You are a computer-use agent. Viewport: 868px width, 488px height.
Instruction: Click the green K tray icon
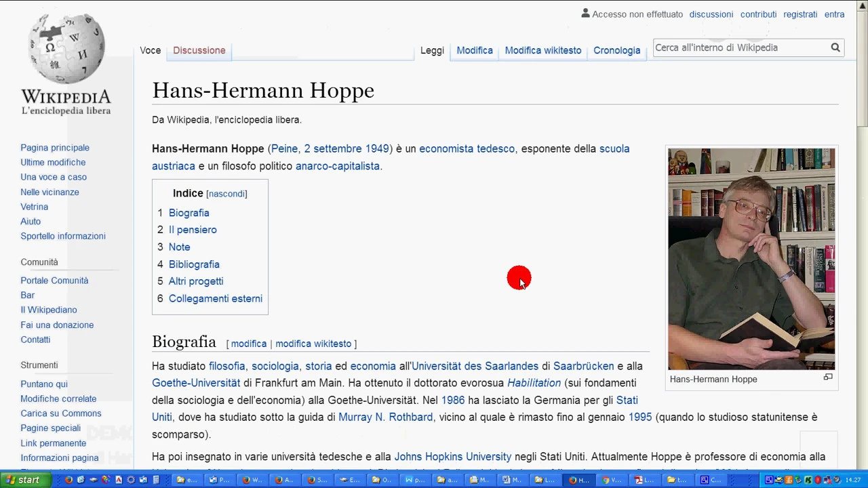pos(808,480)
